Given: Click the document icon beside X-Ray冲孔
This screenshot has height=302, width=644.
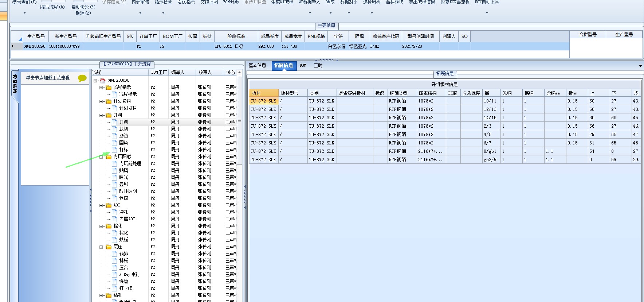Looking at the screenshot, I should (x=114, y=274).
